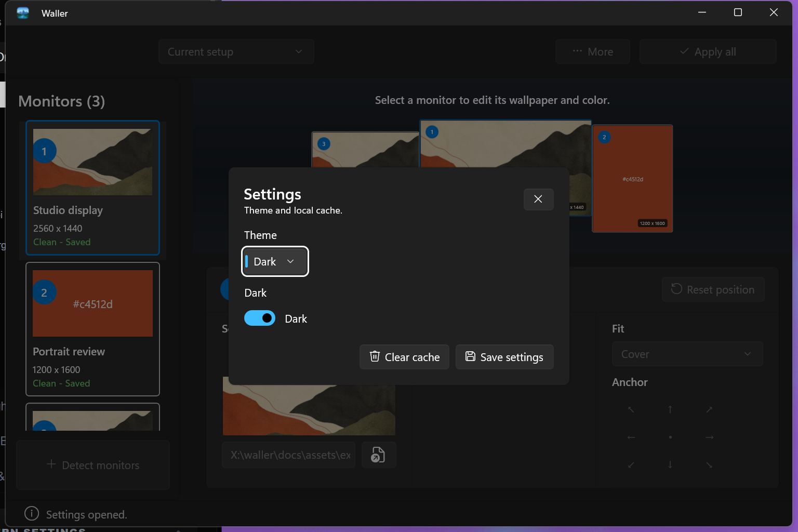The image size is (798, 532).
Task: Set anchor to left arrow
Action: point(631,437)
